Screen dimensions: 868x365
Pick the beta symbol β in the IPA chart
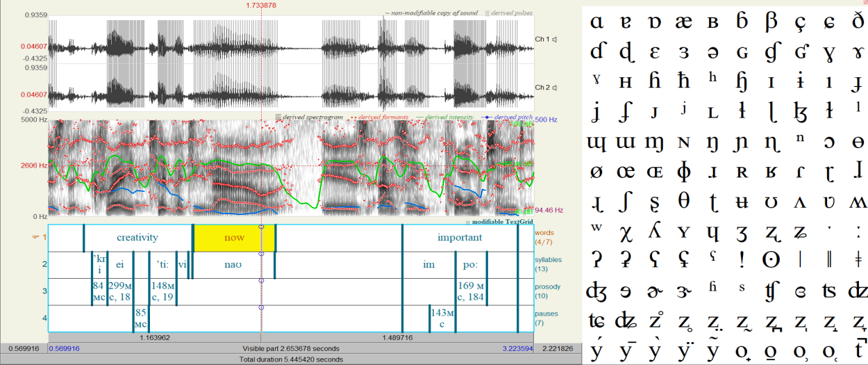coord(771,21)
